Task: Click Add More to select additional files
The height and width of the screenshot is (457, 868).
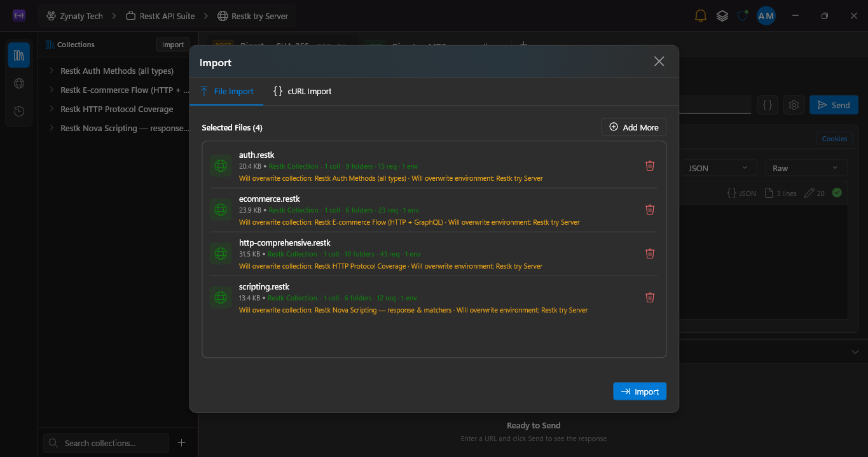Action: 634,127
